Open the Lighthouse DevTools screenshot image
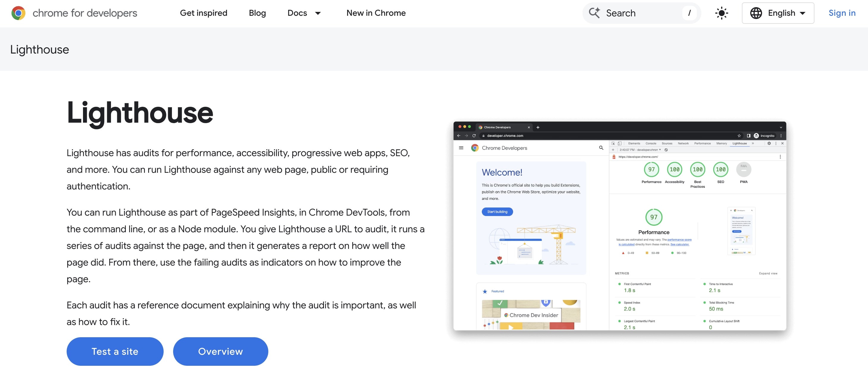This screenshot has height=386, width=868. pos(620,226)
